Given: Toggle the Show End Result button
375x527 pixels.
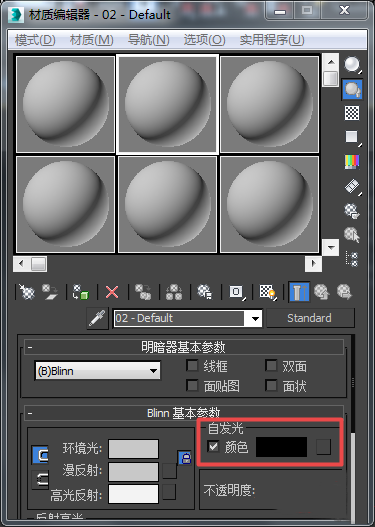Looking at the screenshot, I should pos(299,292).
